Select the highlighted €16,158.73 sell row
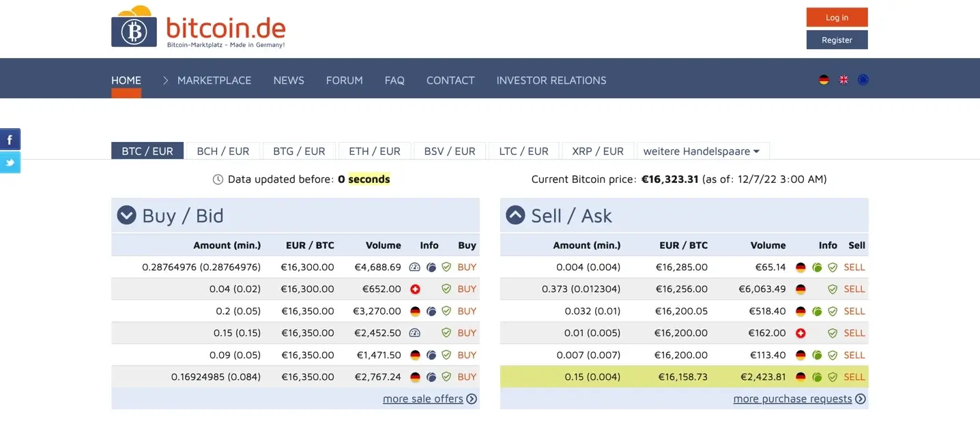Image resolution: width=980 pixels, height=440 pixels. [x=682, y=377]
